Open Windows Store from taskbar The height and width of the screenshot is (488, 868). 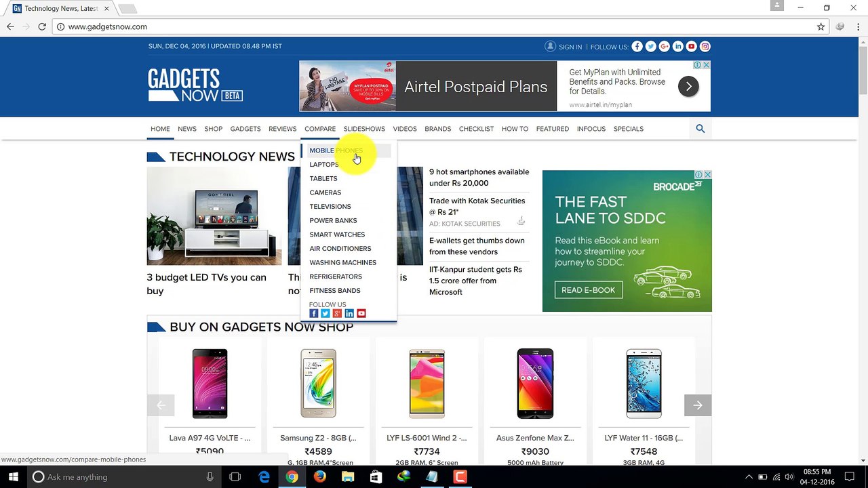(376, 477)
